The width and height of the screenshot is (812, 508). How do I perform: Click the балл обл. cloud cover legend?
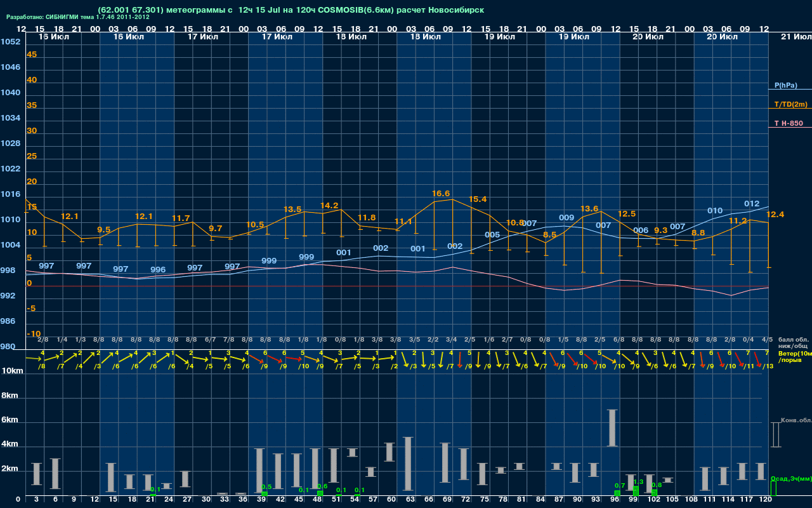click(794, 340)
